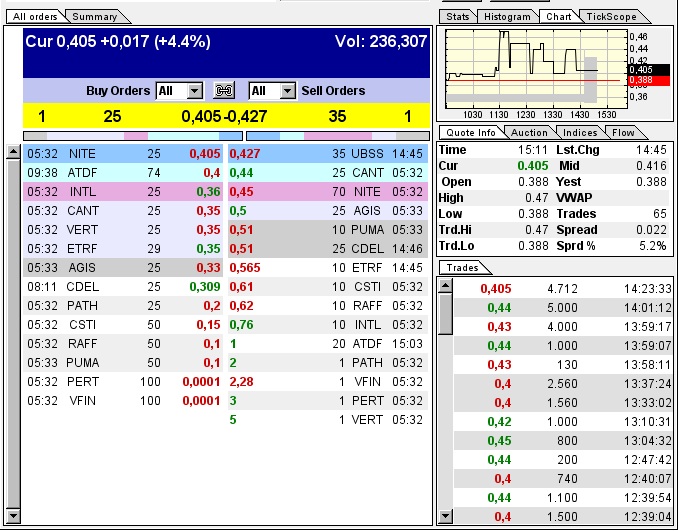Show the Histogram tab
679x531 pixels.
(x=505, y=17)
